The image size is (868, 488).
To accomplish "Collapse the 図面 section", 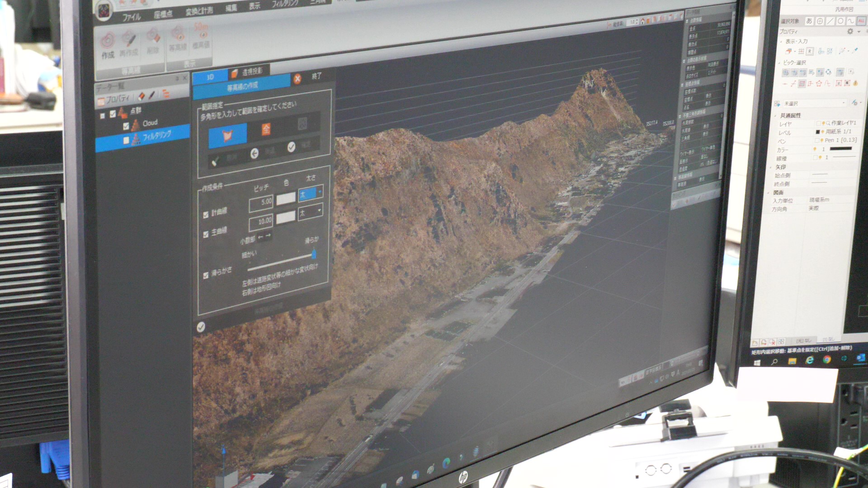I will point(769,193).
